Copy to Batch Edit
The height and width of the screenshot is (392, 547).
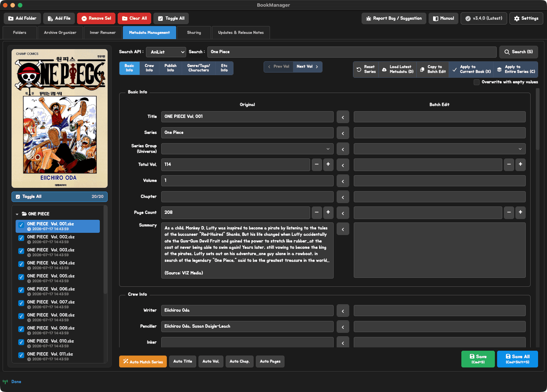pyautogui.click(x=433, y=69)
